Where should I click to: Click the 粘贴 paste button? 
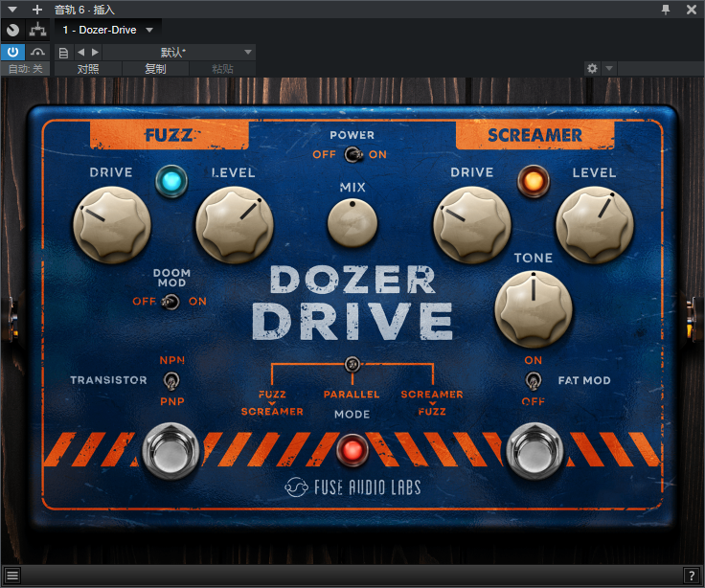pos(222,69)
